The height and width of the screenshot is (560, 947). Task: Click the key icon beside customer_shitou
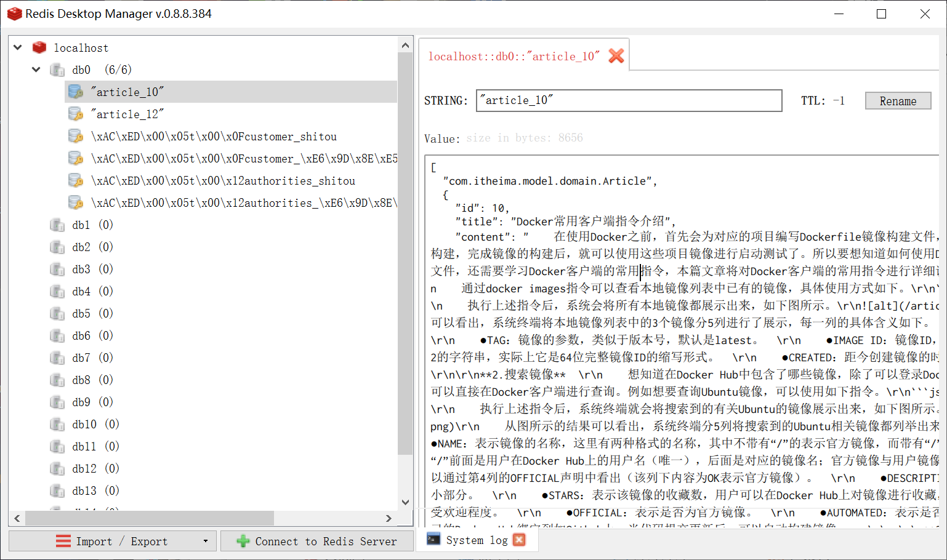pyautogui.click(x=76, y=136)
